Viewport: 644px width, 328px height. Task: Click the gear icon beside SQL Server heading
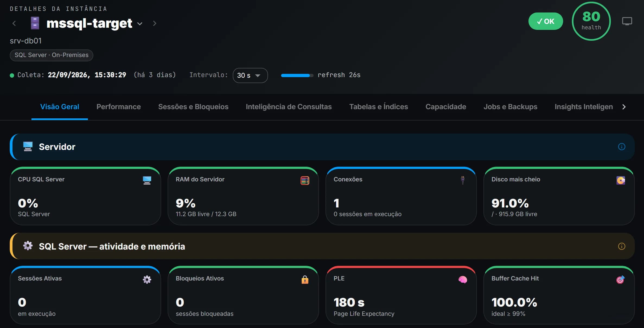pos(28,246)
